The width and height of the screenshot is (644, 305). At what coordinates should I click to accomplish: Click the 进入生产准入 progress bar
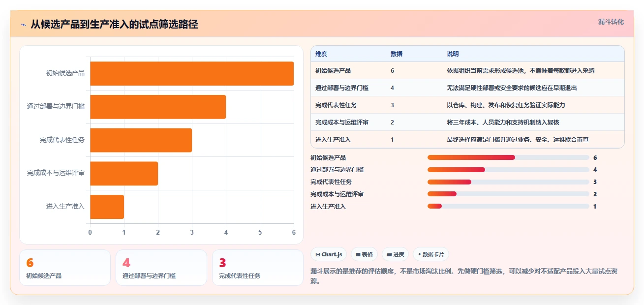click(508, 206)
